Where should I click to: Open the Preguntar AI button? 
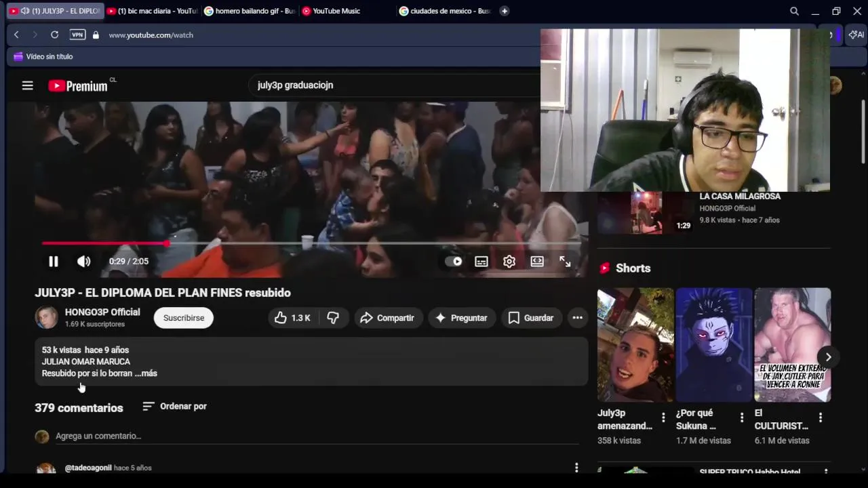click(462, 318)
